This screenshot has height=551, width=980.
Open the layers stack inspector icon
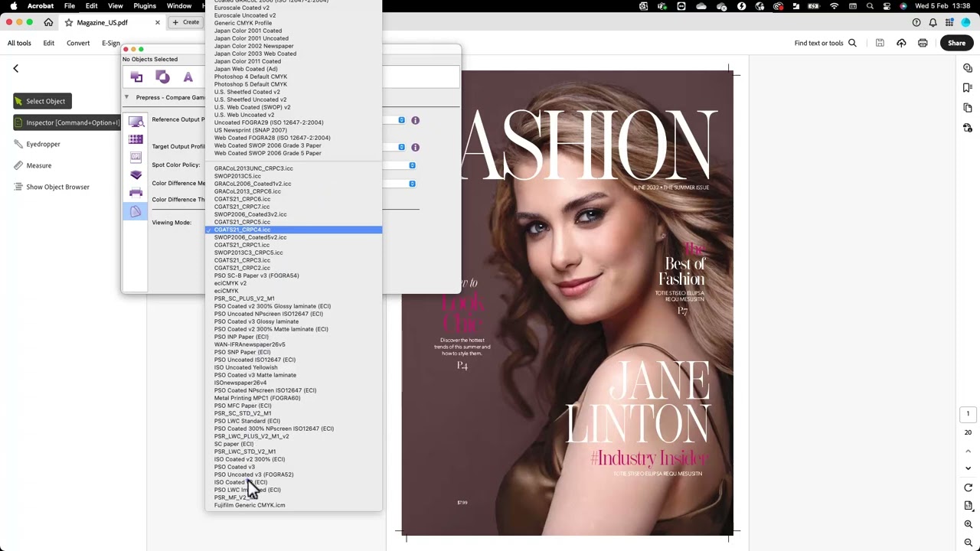136,174
